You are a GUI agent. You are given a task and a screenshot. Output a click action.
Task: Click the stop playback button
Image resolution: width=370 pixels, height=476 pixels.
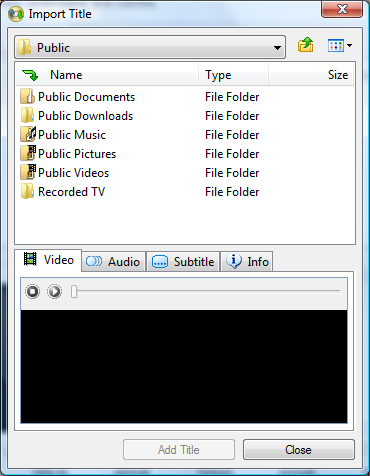pos(33,291)
